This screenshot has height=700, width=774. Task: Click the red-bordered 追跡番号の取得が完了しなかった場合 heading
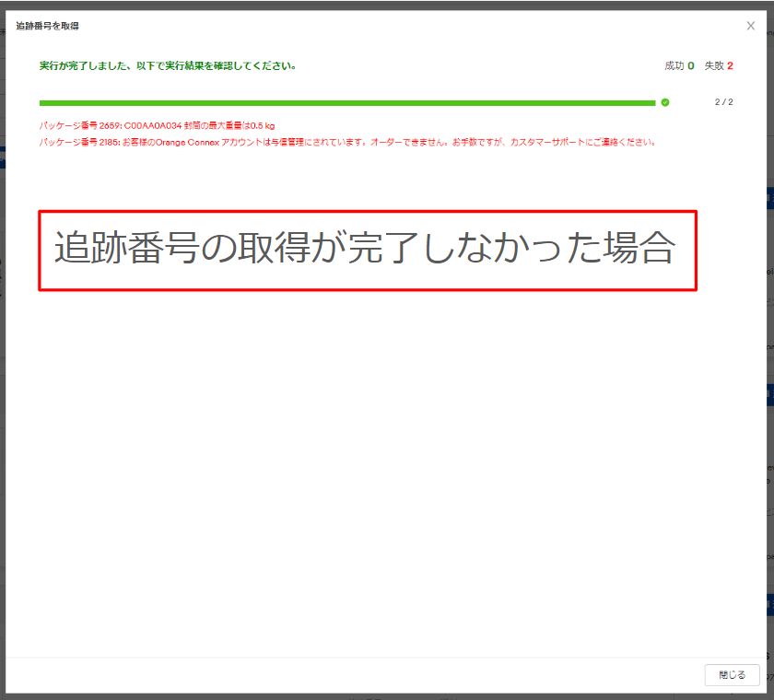(367, 251)
